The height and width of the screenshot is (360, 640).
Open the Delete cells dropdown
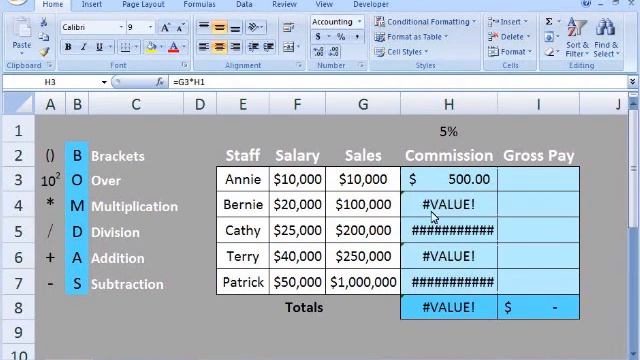(528, 37)
